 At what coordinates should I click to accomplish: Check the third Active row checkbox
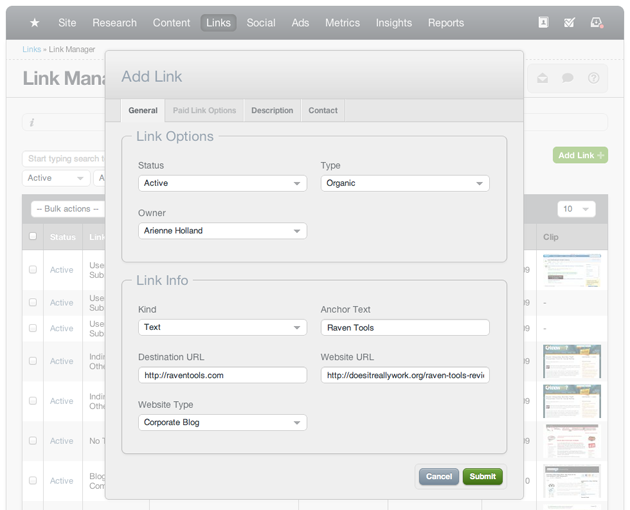[33, 328]
